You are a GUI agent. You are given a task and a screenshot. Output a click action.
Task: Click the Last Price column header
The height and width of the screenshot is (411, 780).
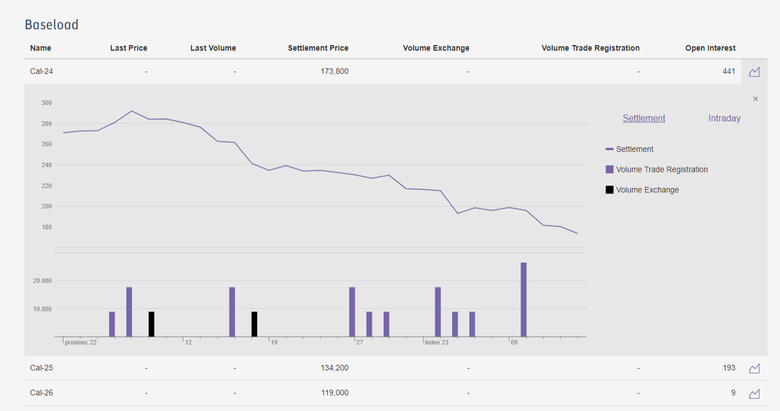[129, 47]
